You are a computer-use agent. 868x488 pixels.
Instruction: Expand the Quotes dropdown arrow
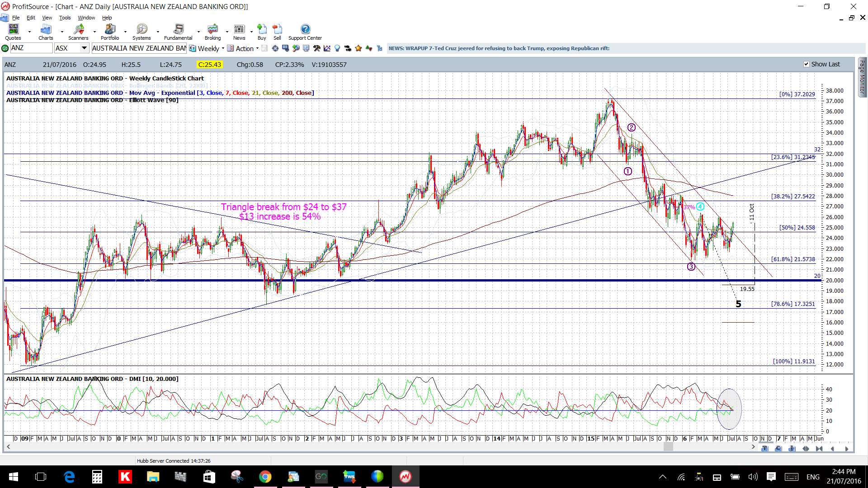click(x=29, y=32)
